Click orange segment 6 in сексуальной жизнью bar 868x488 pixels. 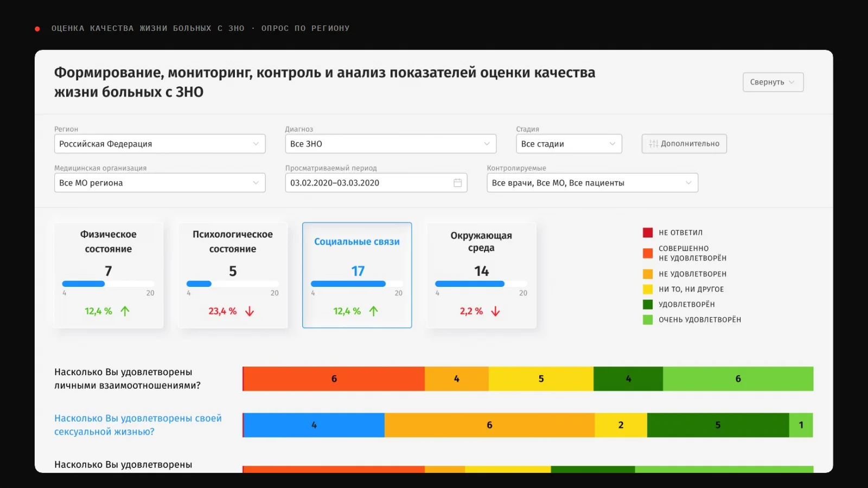tap(489, 425)
